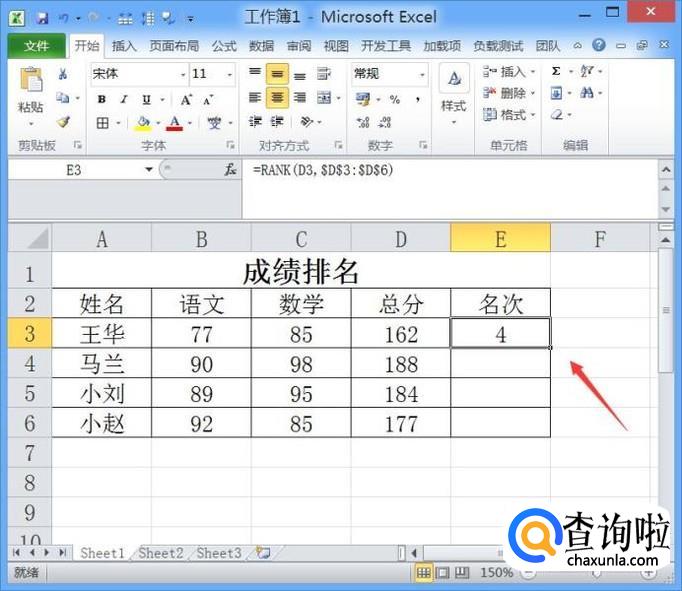The height and width of the screenshot is (591, 682).
Task: Open the 样式 styles gallery
Action: pos(454,95)
